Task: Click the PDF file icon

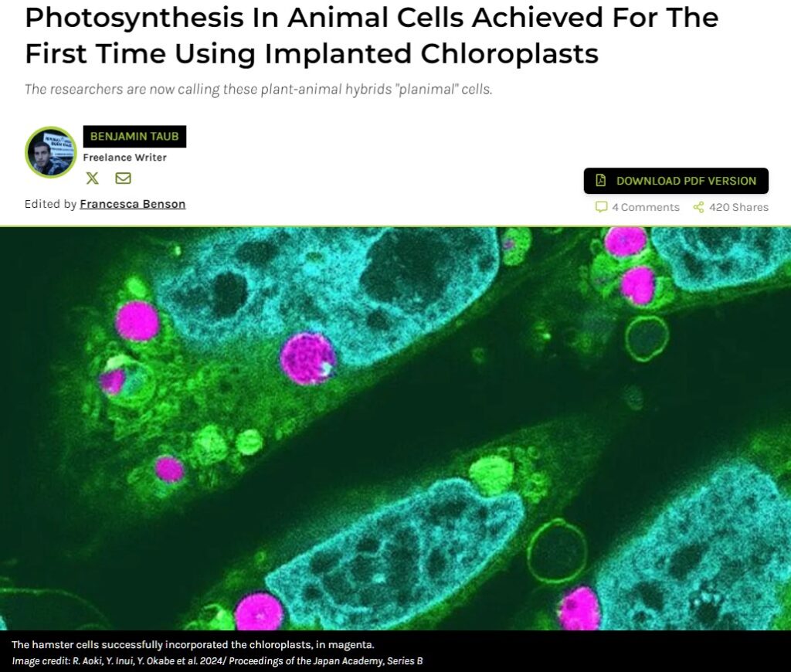Action: (x=600, y=181)
